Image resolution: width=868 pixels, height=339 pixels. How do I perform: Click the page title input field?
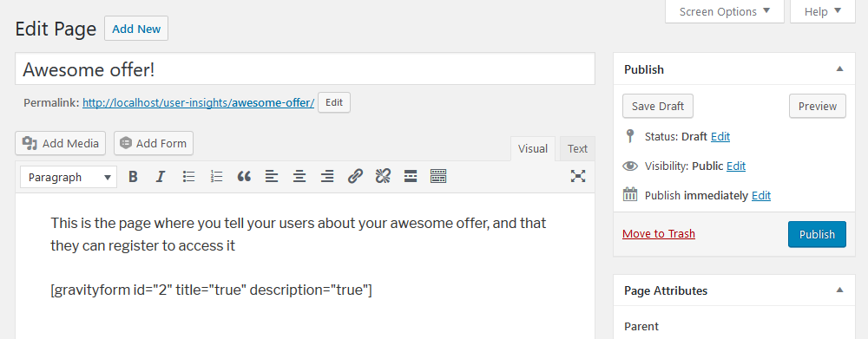(305, 69)
